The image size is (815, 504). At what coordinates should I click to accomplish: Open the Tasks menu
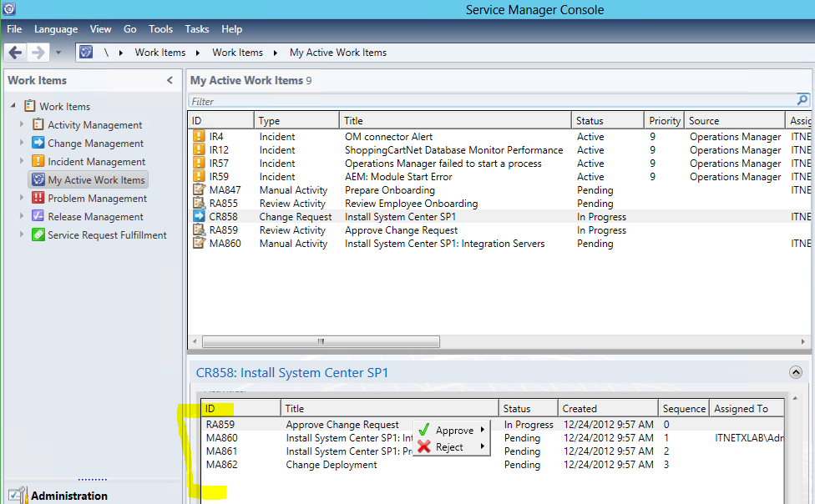(x=197, y=29)
